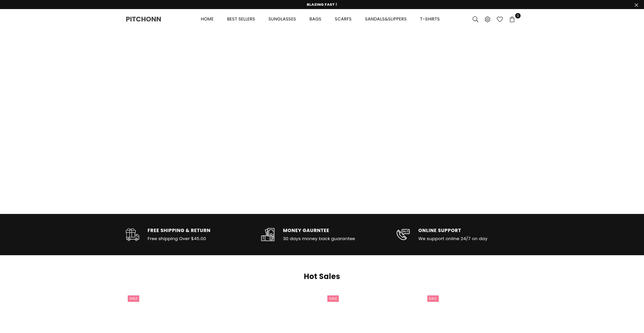Open the BEST SELLERS menu item

point(241,19)
